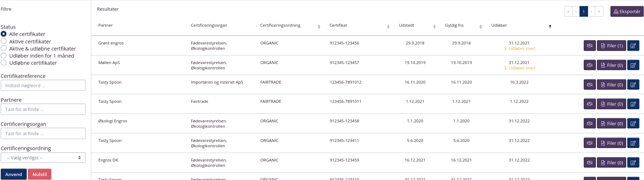Click edit icon for certificate 123456-7891012
Image resolution: width=644 pixels, height=180 pixels.
point(633,85)
